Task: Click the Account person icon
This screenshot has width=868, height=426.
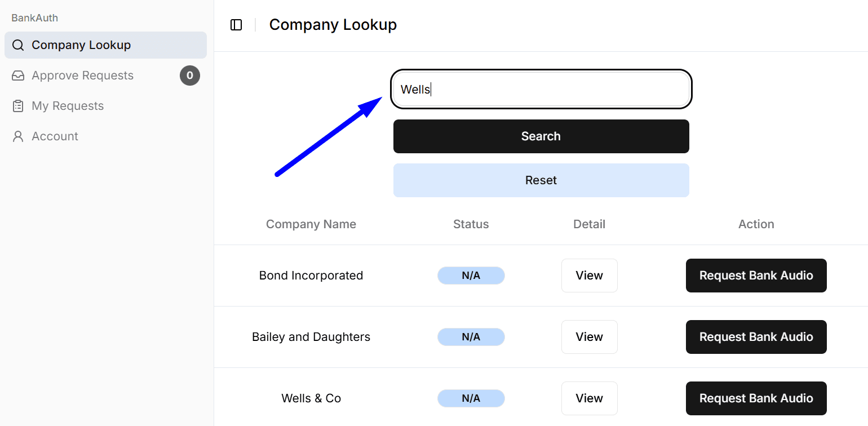Action: 18,136
